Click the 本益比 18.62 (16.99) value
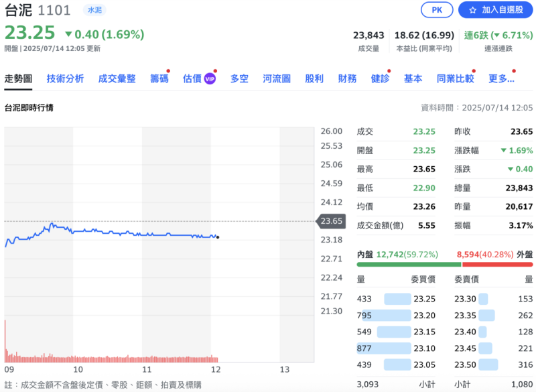 point(424,36)
